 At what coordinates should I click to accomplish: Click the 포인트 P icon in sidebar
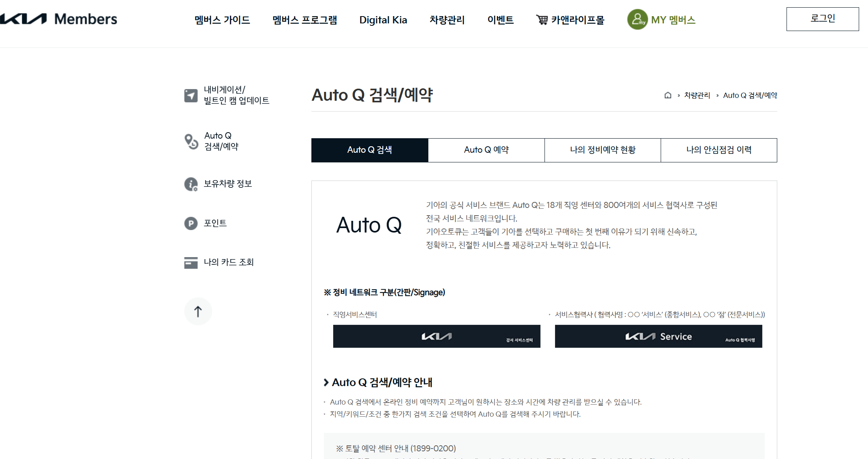pyautogui.click(x=190, y=223)
